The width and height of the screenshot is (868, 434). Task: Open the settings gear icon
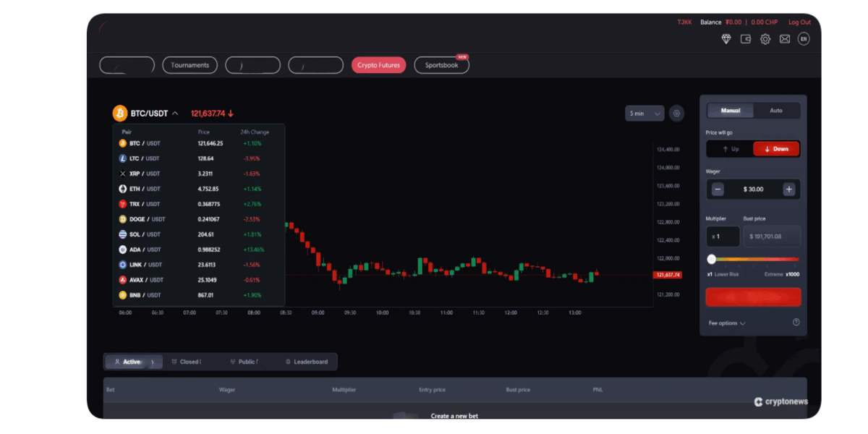765,39
